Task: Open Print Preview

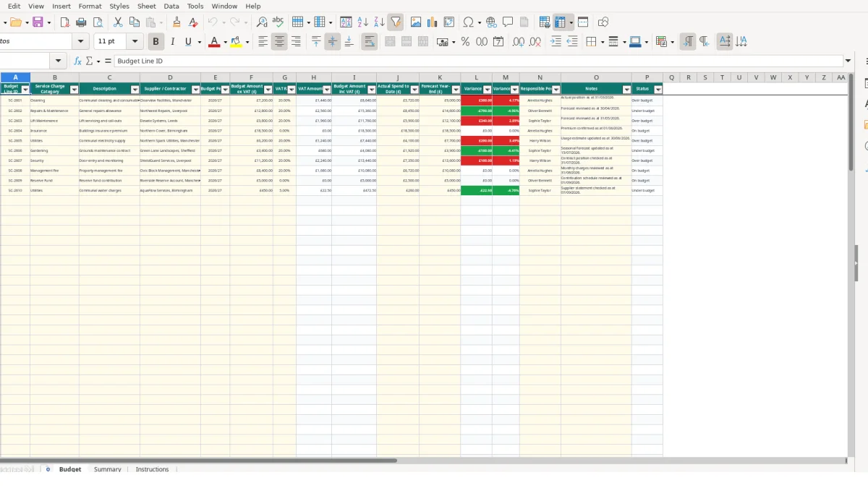Action: coord(98,22)
